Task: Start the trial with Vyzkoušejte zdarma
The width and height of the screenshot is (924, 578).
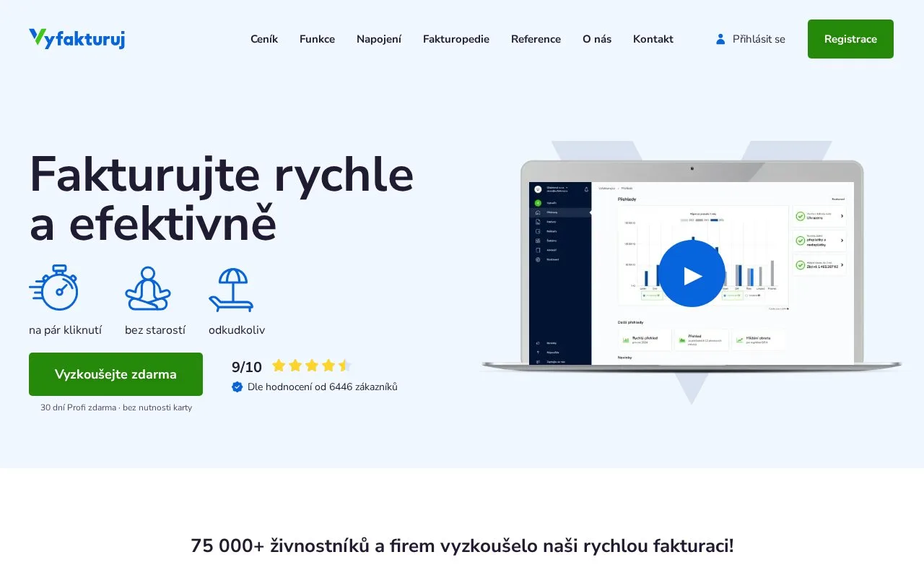Action: [x=115, y=374]
